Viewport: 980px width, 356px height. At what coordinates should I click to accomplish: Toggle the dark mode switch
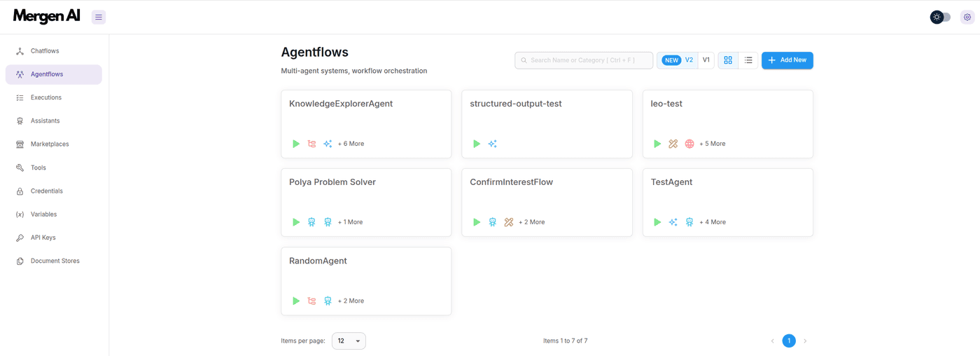click(940, 17)
